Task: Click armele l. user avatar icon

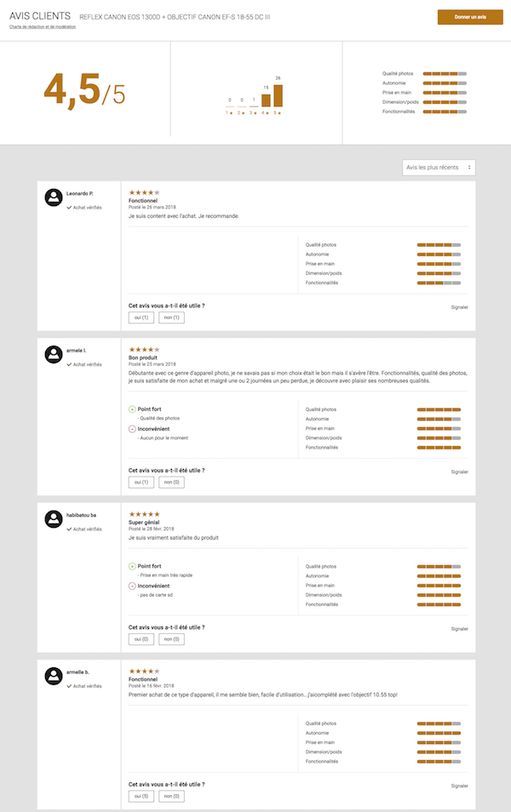Action: 55,354
